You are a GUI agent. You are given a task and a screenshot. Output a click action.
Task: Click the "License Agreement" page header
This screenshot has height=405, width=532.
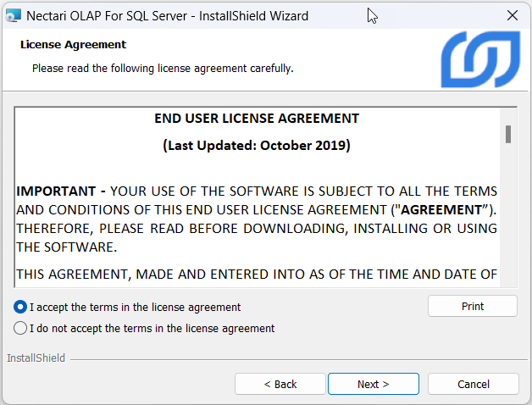tap(73, 44)
